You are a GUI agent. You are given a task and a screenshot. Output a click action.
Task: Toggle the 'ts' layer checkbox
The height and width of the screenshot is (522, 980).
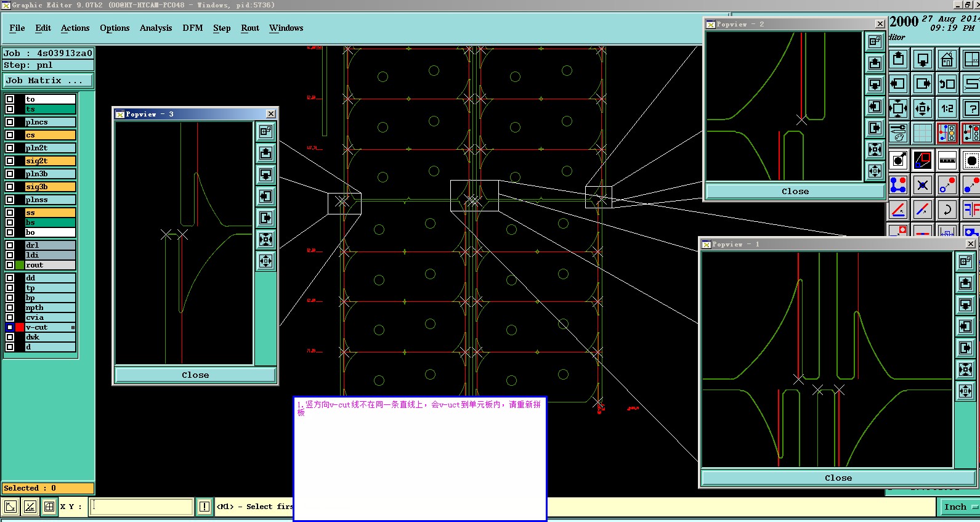(x=10, y=109)
